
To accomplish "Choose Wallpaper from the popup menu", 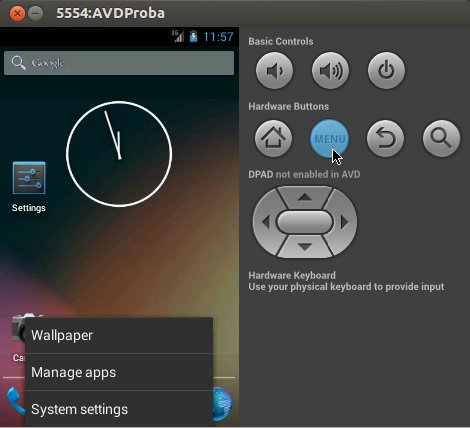I will click(119, 335).
